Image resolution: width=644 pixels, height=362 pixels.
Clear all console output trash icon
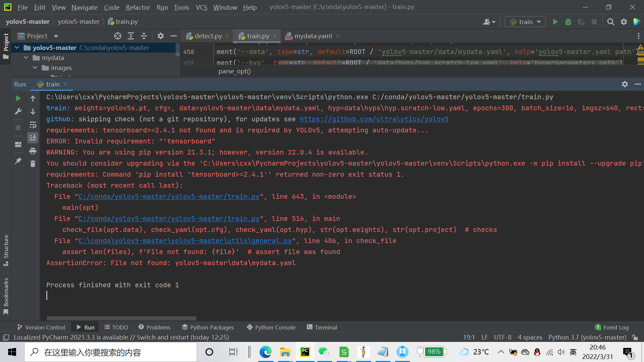pyautogui.click(x=33, y=164)
